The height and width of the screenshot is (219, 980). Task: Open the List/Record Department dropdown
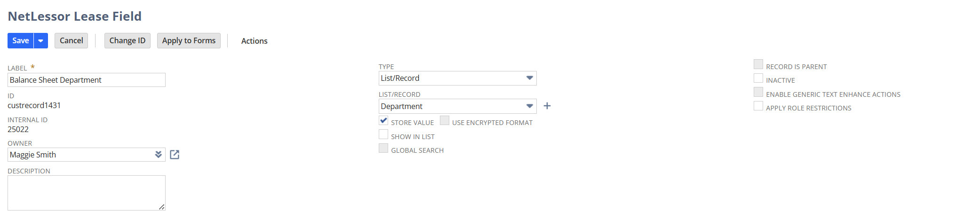click(x=529, y=106)
